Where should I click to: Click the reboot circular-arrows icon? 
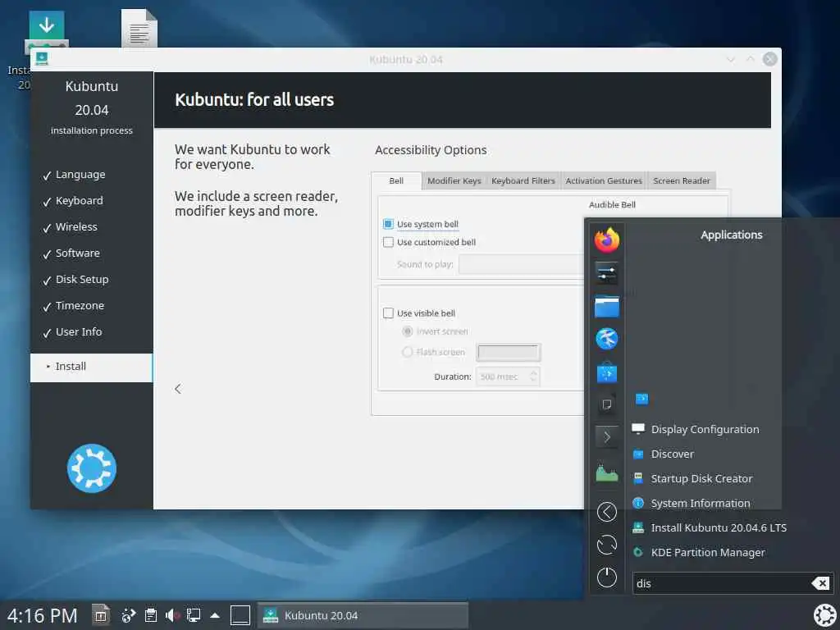(x=607, y=545)
